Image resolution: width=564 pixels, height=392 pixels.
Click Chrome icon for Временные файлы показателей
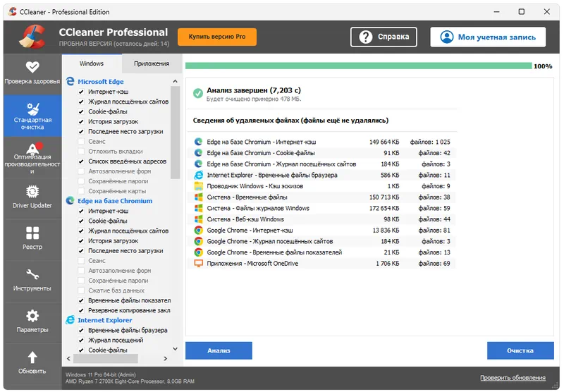(199, 252)
